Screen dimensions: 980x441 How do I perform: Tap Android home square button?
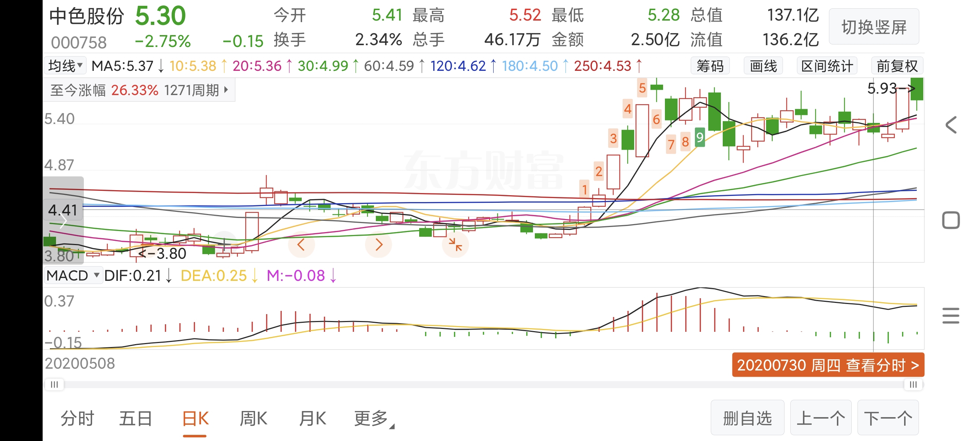(951, 220)
